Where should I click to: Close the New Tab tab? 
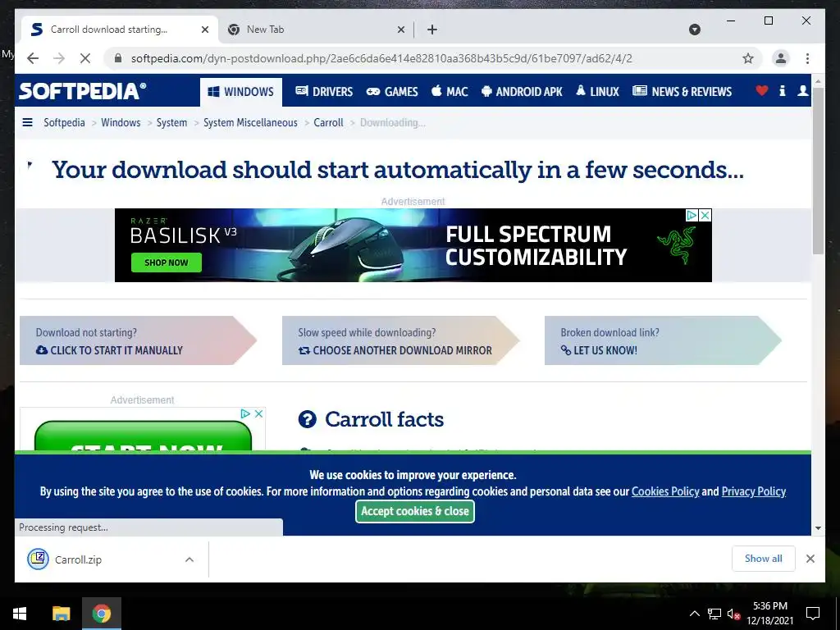pos(400,30)
